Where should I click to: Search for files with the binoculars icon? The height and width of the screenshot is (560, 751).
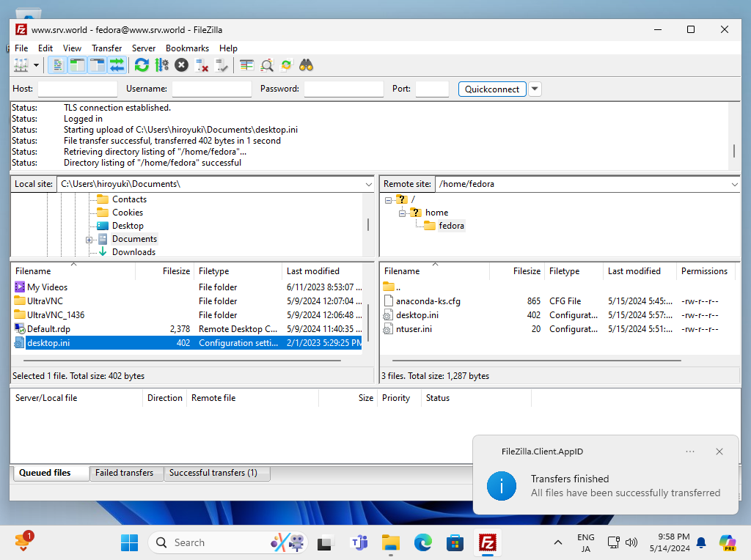pos(306,65)
